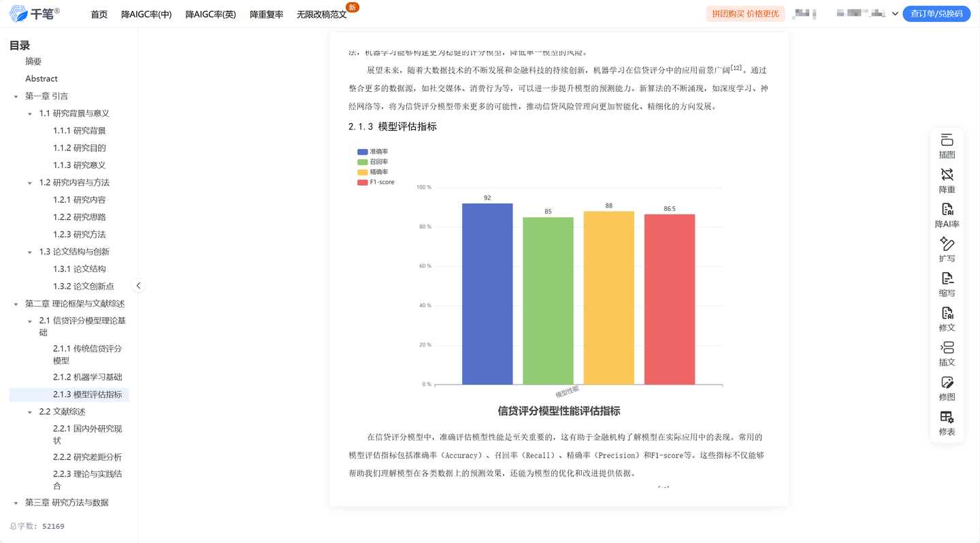
Task: Click the 目录 panel heading
Action: 20,46
